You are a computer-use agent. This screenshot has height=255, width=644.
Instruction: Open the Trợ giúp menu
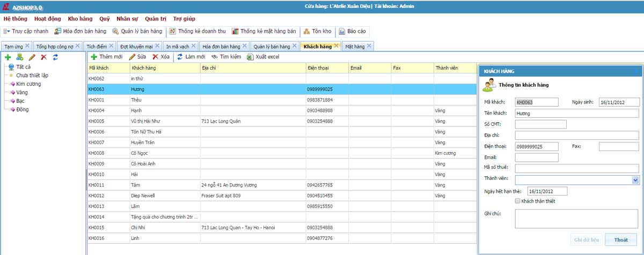pyautogui.click(x=184, y=18)
